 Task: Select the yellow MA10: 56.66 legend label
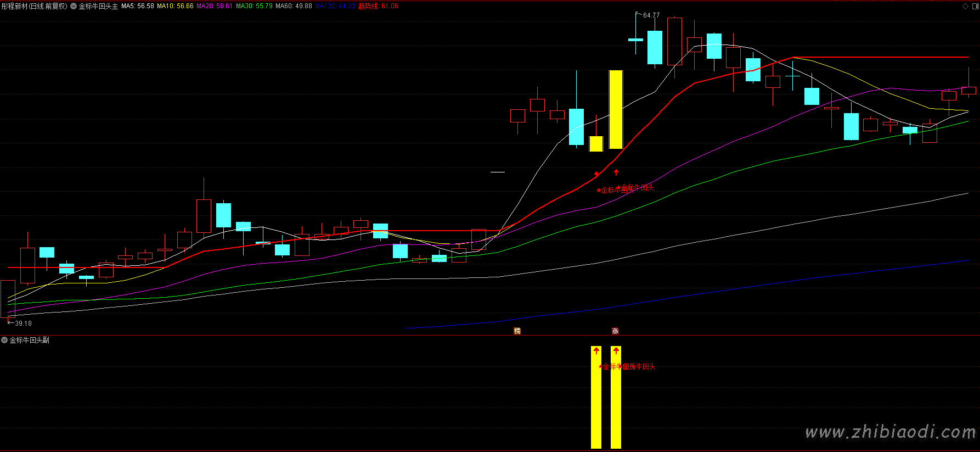click(x=175, y=6)
